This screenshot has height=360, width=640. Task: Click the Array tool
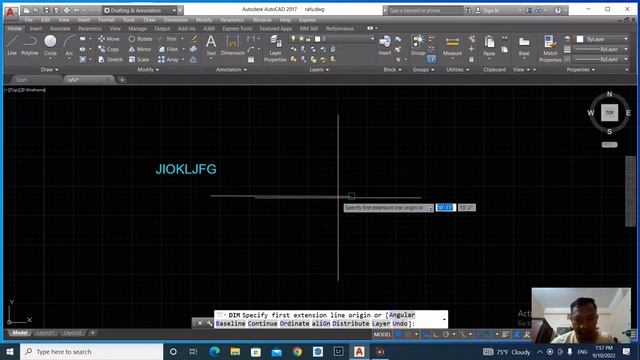point(168,59)
